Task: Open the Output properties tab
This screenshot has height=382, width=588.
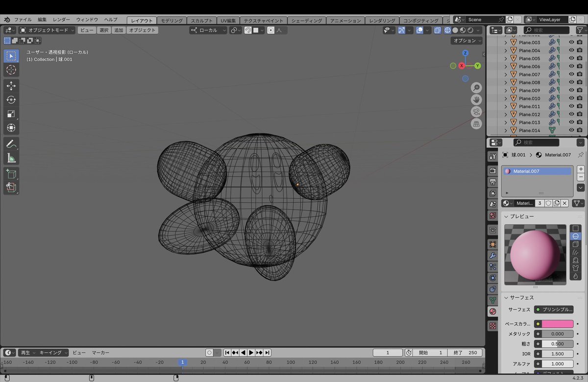Action: [493, 181]
